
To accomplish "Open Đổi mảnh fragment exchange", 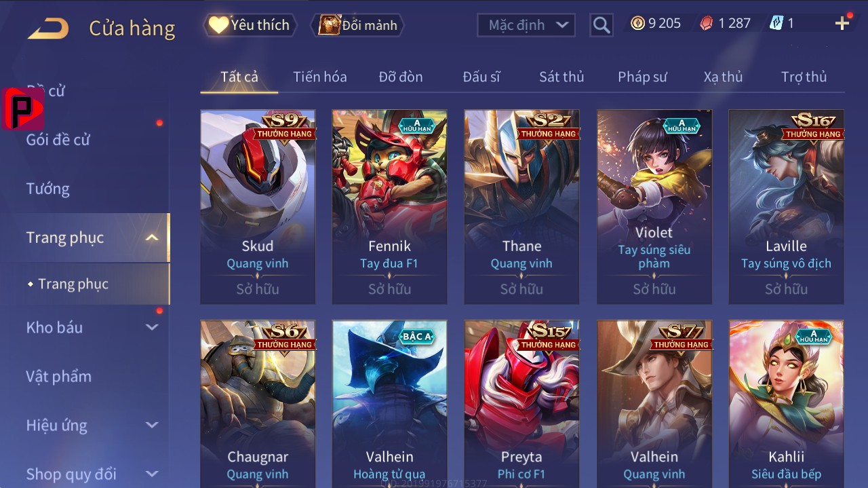I will [358, 25].
